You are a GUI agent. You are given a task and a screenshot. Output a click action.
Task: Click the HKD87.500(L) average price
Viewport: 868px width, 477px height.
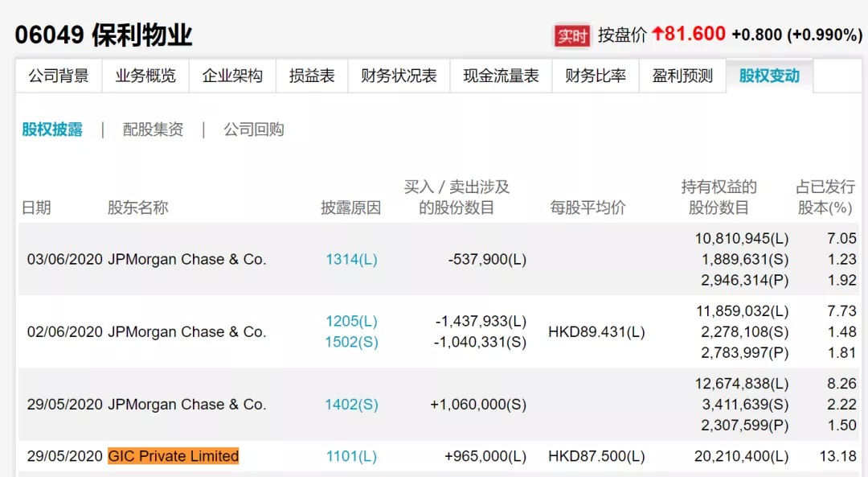point(596,456)
